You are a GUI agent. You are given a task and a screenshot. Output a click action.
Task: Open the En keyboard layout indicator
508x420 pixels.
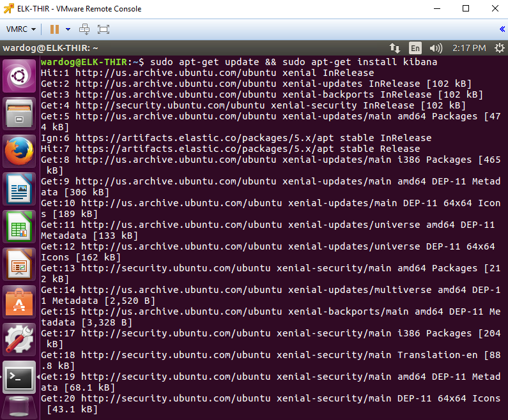coord(415,49)
